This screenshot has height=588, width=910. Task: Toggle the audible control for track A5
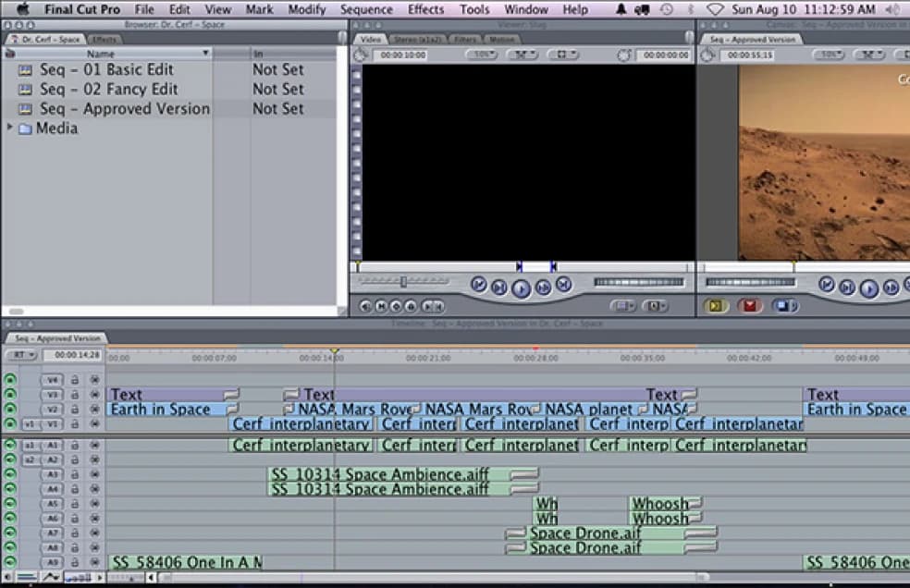tap(10, 504)
